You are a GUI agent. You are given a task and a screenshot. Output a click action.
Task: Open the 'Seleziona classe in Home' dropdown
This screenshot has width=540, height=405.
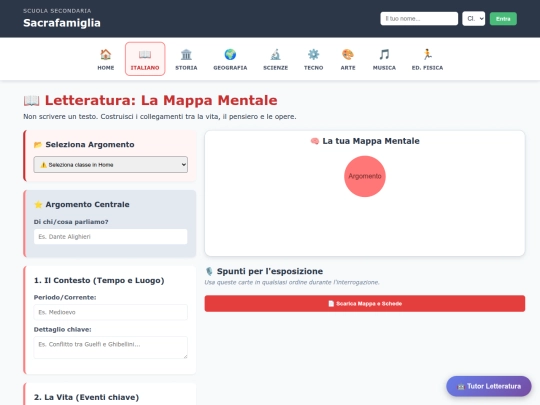click(111, 165)
